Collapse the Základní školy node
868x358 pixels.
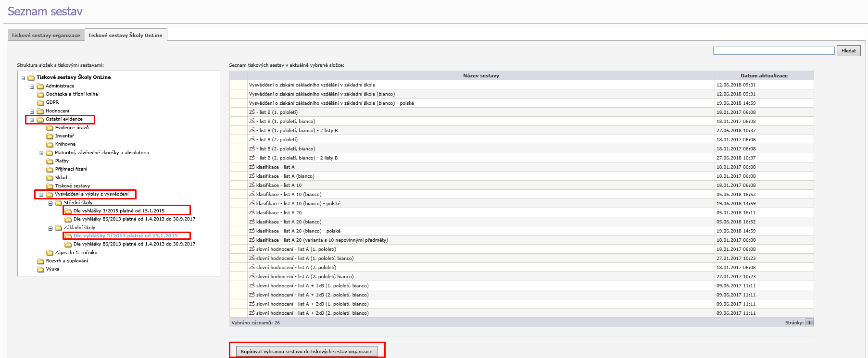tap(50, 228)
